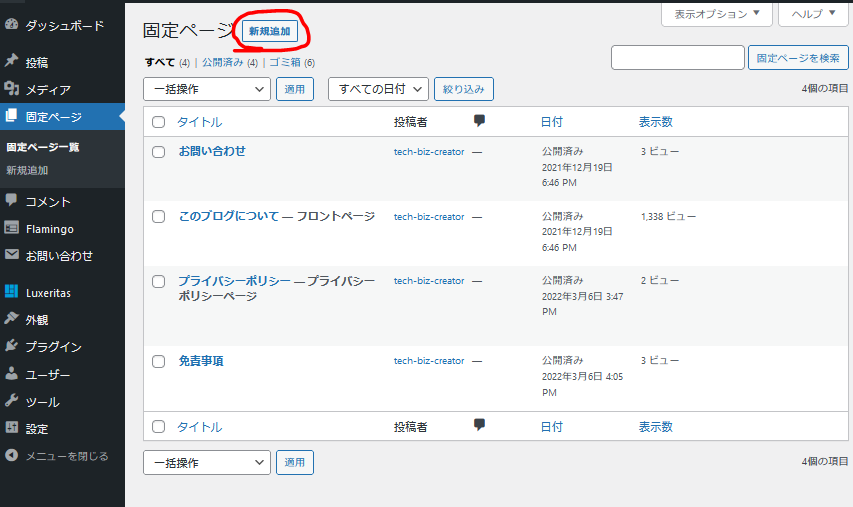This screenshot has height=507, width=853.
Task: Click the page search input field
Action: pyautogui.click(x=677, y=58)
